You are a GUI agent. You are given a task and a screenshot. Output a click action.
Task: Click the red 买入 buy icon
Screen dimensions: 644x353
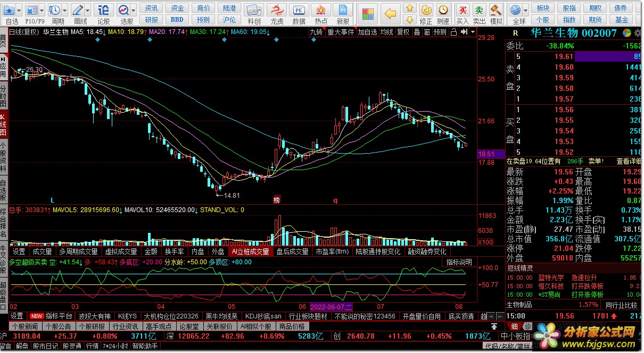coord(463,10)
